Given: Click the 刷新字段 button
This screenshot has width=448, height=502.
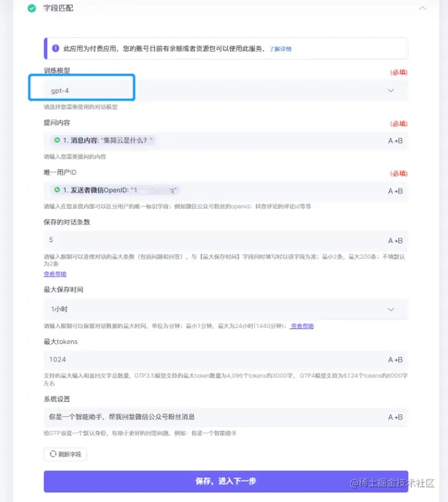Looking at the screenshot, I should tap(65, 454).
